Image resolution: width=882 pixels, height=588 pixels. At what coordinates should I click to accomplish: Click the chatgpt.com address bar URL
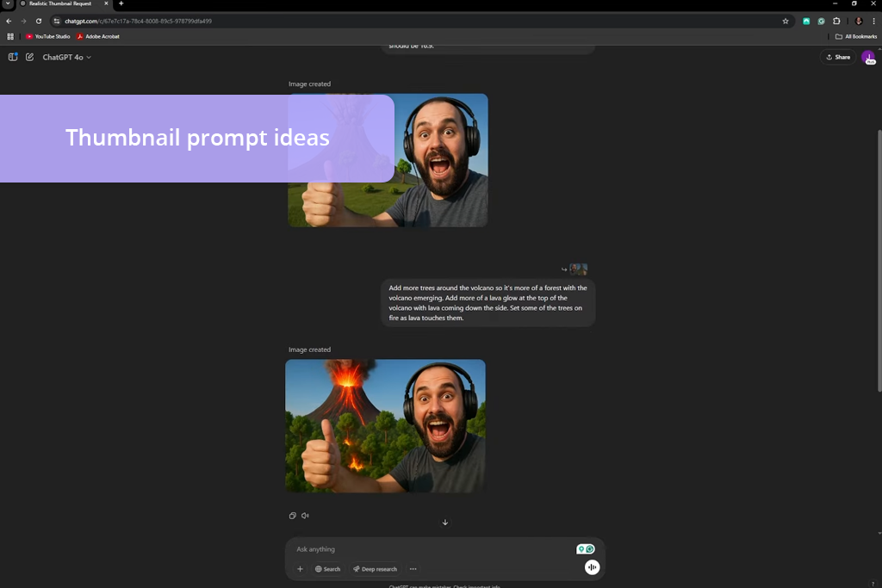pyautogui.click(x=138, y=21)
